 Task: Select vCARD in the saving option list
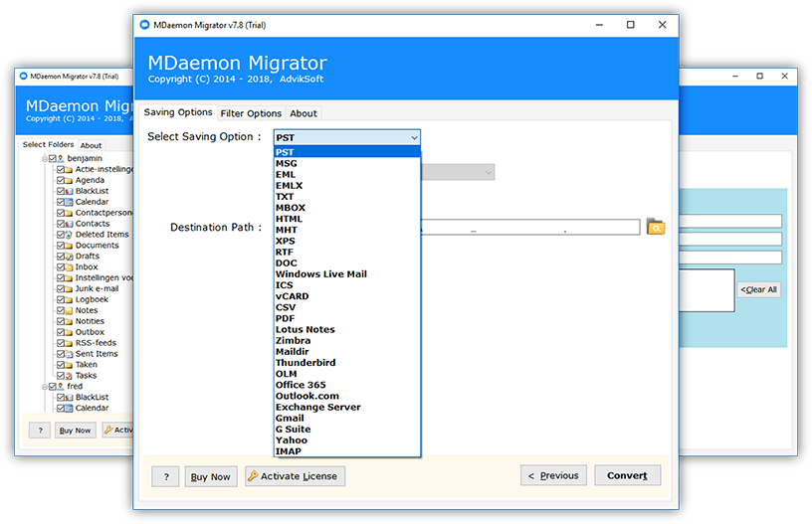(347, 296)
